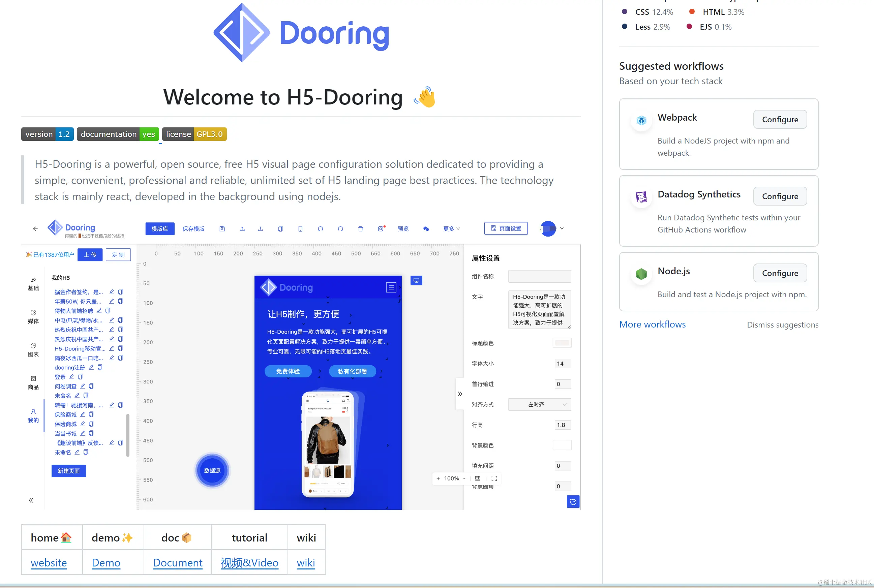Click the download icon in editor toolbar
874x588 pixels.
tap(260, 229)
